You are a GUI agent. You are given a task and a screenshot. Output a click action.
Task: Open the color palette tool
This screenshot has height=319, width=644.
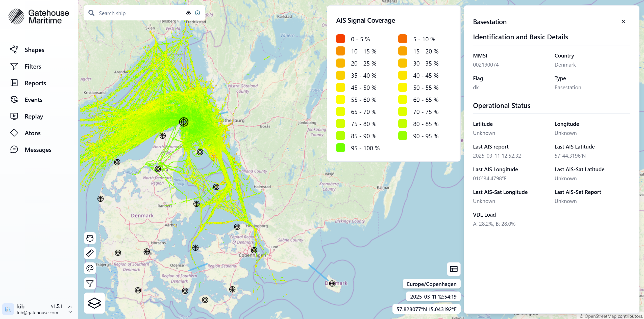[90, 268]
